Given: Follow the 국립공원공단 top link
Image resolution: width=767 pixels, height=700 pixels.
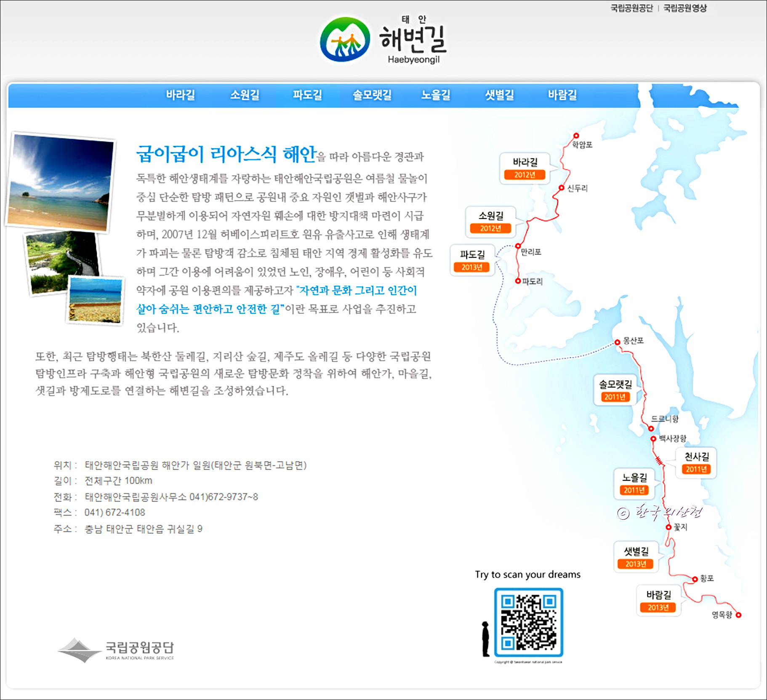Looking at the screenshot, I should pos(631,8).
